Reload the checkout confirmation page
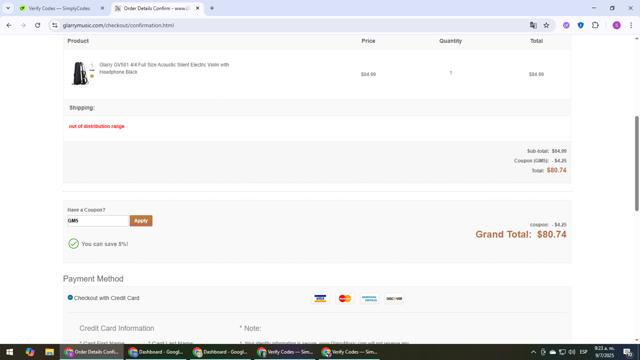The height and width of the screenshot is (360, 640). point(38,25)
